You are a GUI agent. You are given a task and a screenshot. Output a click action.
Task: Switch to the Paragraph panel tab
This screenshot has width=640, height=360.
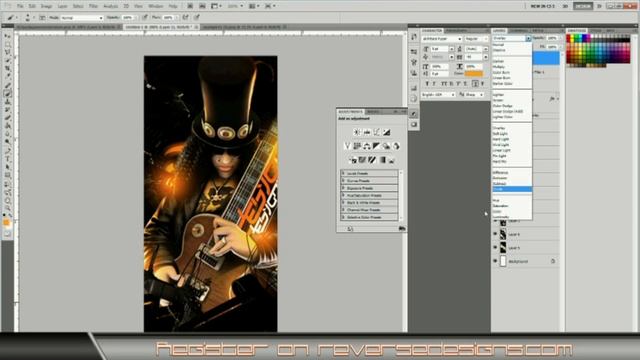456,31
